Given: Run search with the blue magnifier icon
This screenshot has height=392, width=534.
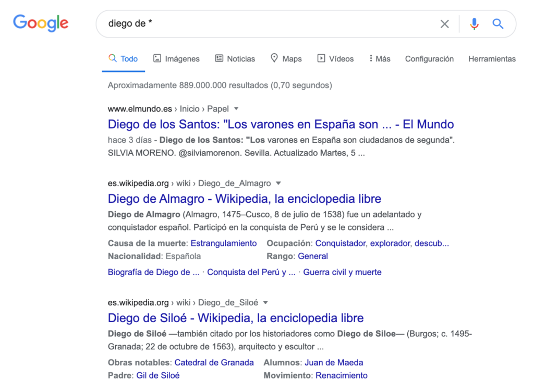Looking at the screenshot, I should (x=498, y=24).
